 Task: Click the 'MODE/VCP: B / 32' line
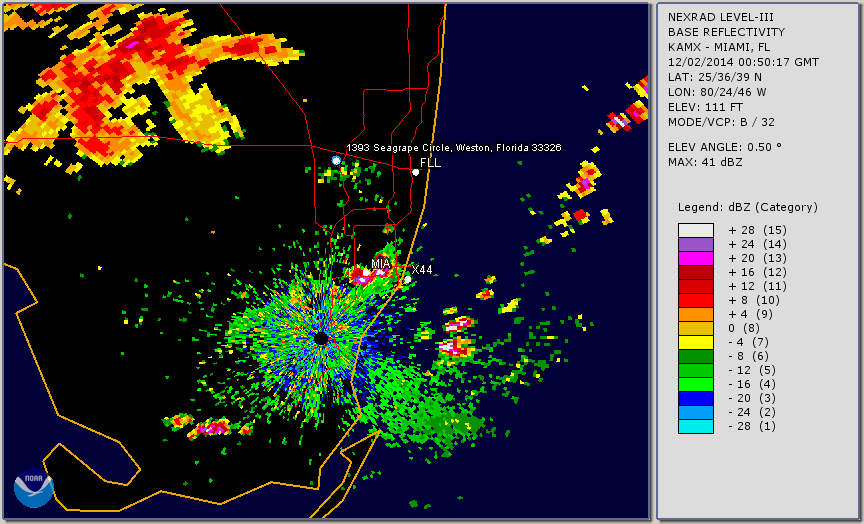click(721, 122)
